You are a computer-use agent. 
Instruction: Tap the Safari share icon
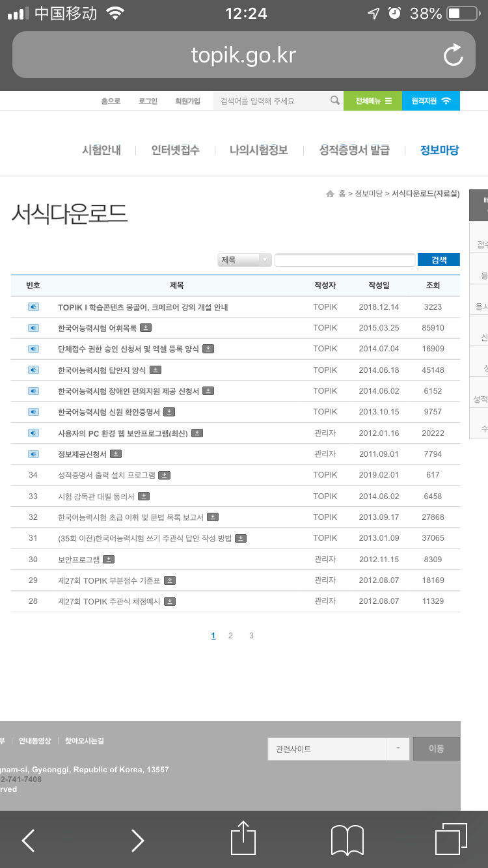tap(243, 839)
